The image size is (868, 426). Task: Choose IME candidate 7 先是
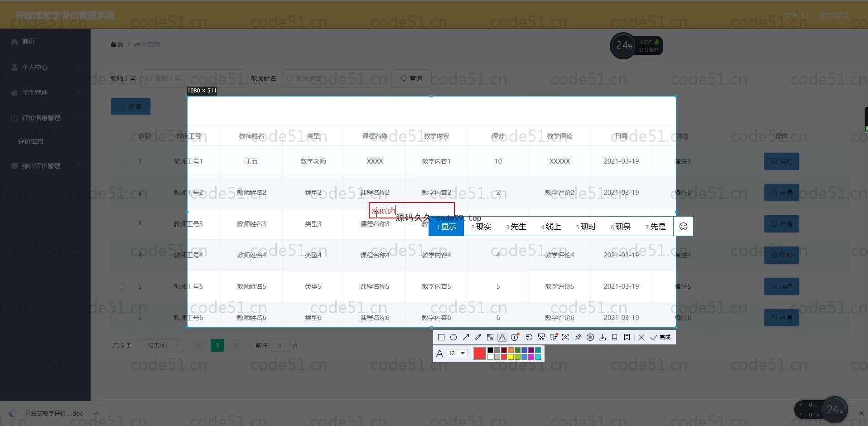(656, 227)
